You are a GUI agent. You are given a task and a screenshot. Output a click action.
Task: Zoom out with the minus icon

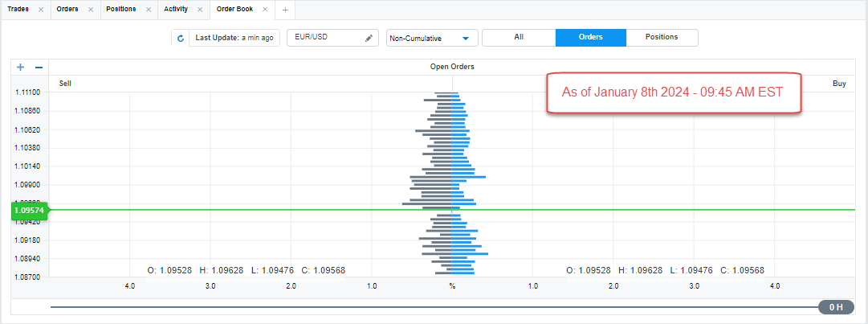pos(39,67)
